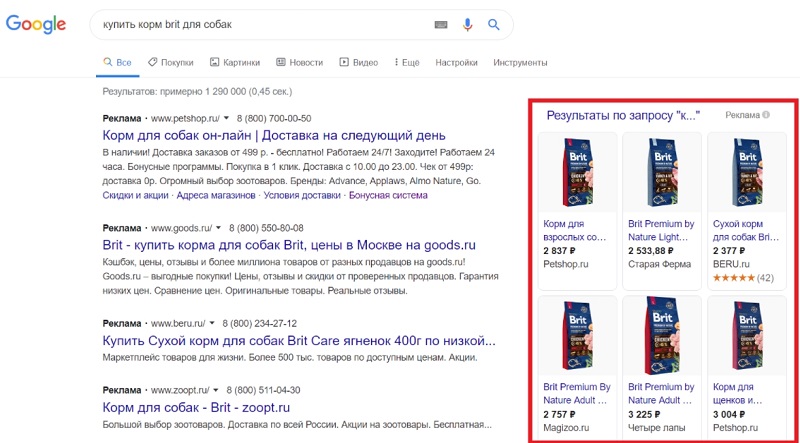
Task: Open 'Купить Сухой корм для собак Brit Care' link
Action: [299, 340]
